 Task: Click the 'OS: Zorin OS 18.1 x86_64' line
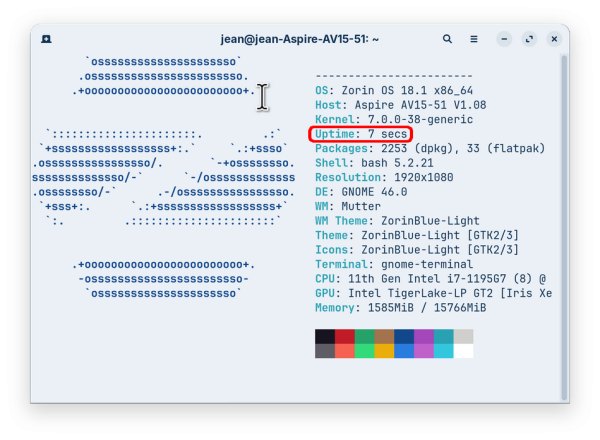pyautogui.click(x=394, y=90)
